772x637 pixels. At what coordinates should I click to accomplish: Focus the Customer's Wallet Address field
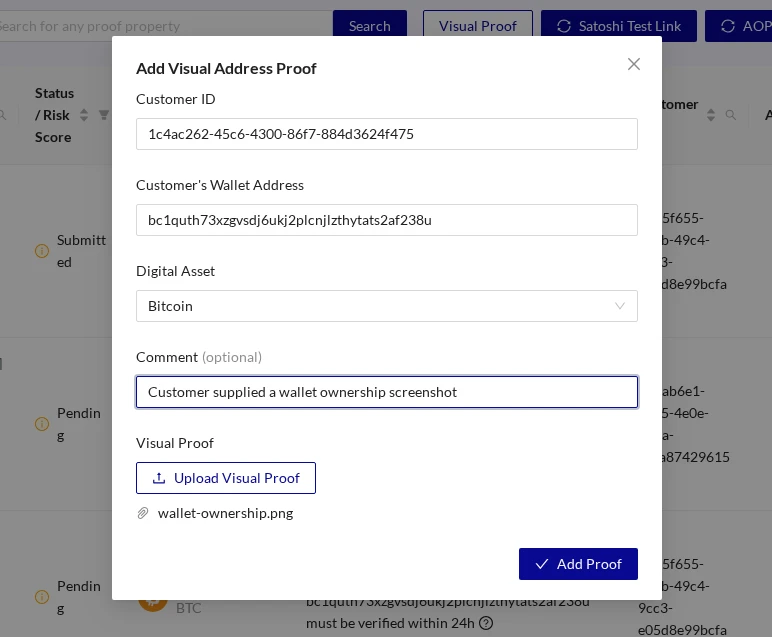386,220
